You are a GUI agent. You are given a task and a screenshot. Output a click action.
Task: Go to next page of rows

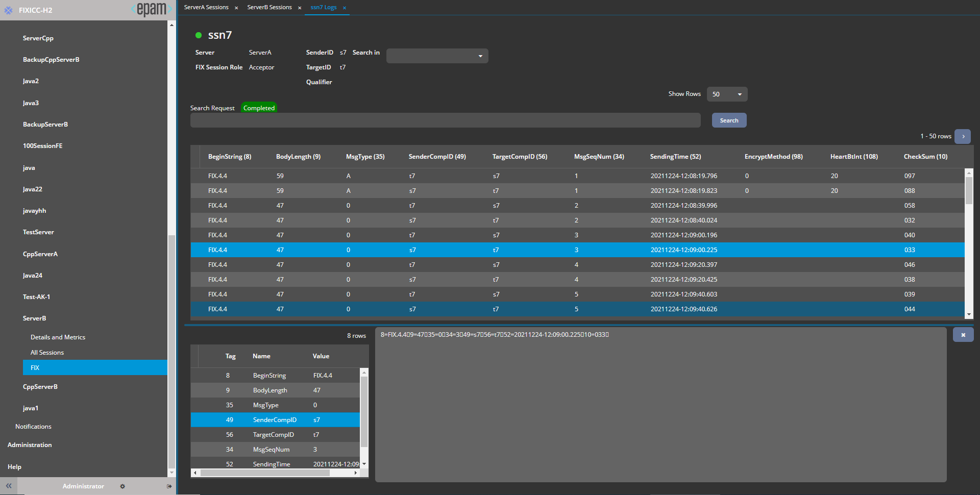click(x=963, y=136)
